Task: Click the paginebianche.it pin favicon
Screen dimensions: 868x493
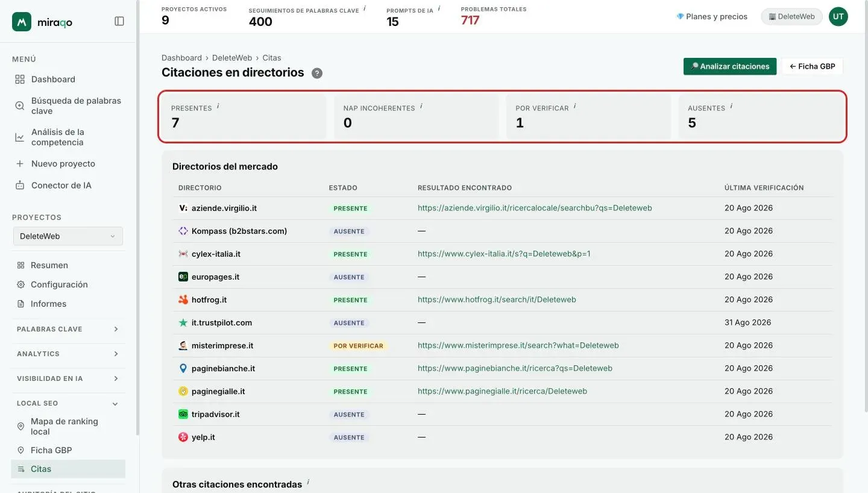Action: [183, 368]
